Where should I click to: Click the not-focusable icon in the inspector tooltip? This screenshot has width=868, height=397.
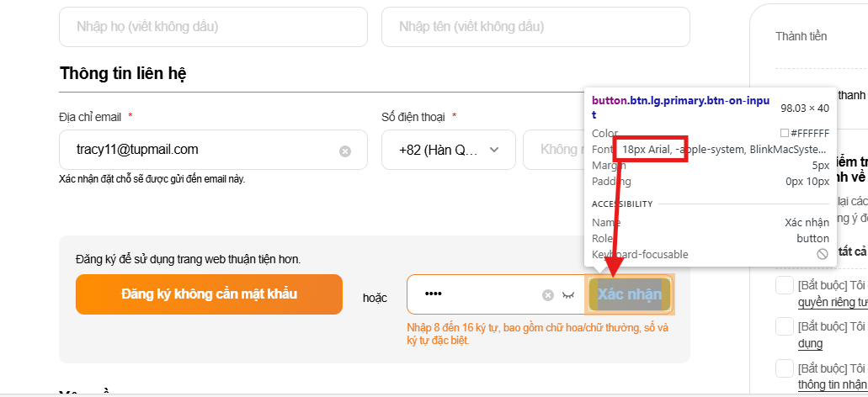pyautogui.click(x=823, y=254)
